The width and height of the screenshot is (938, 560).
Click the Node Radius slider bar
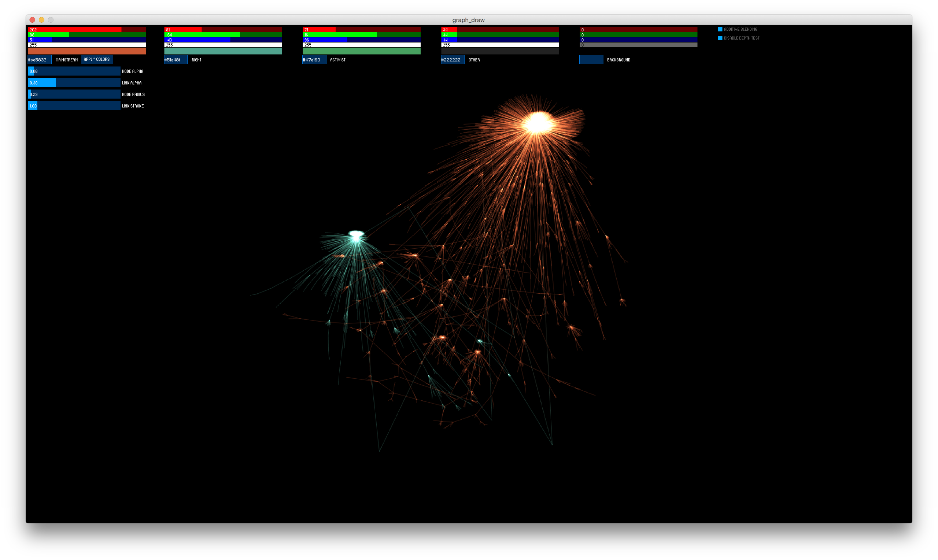[x=74, y=94]
